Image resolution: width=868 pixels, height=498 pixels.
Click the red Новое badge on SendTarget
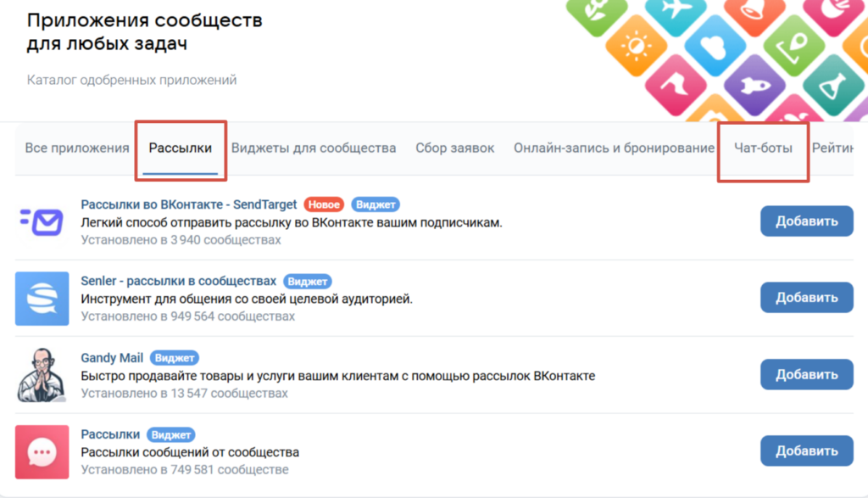point(324,204)
